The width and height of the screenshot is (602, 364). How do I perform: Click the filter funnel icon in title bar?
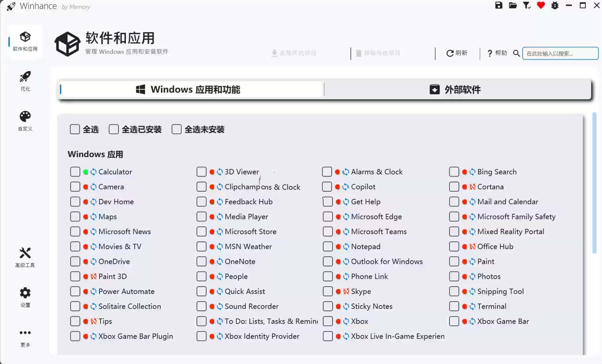pos(527,5)
